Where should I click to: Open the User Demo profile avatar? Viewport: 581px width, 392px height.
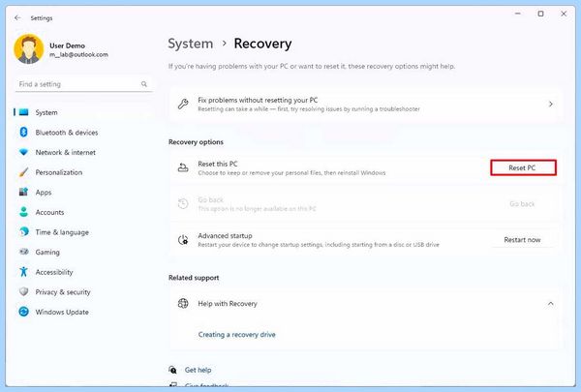click(28, 49)
